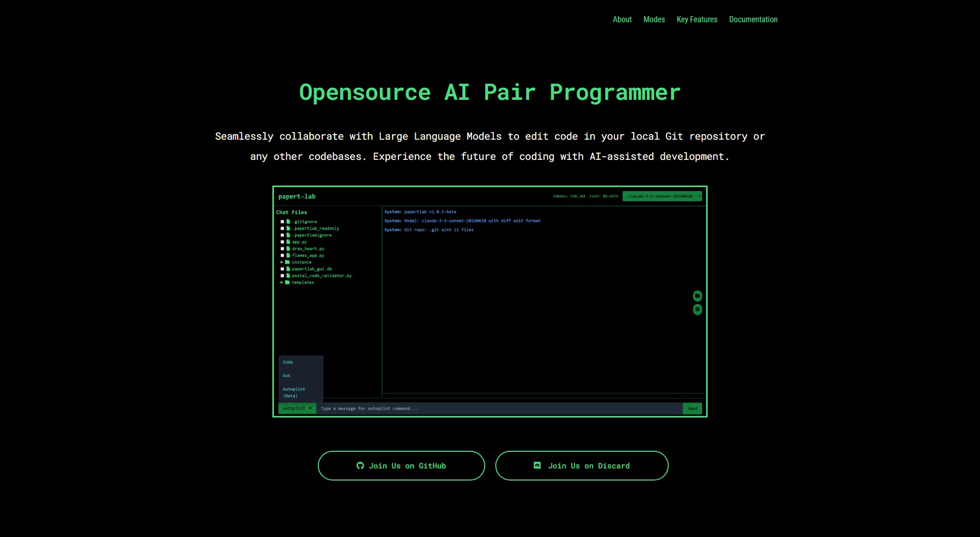
Task: Click the file icon beside postal_code_validator.py
Action: pyautogui.click(x=289, y=276)
